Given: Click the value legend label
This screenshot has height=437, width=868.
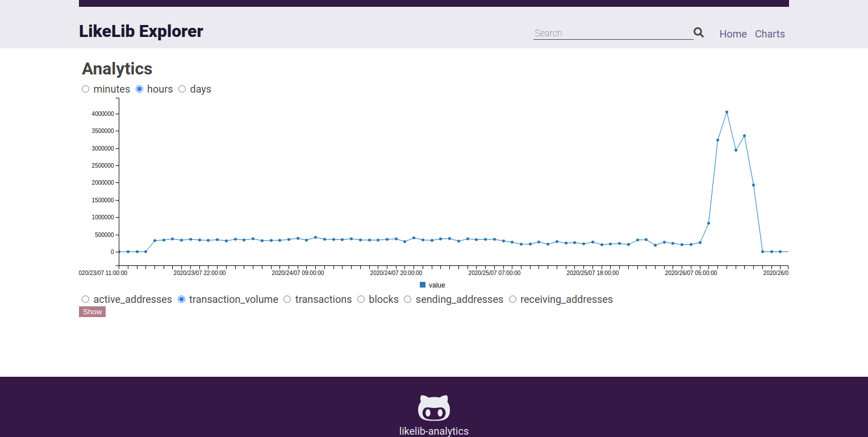Looking at the screenshot, I should 437,285.
